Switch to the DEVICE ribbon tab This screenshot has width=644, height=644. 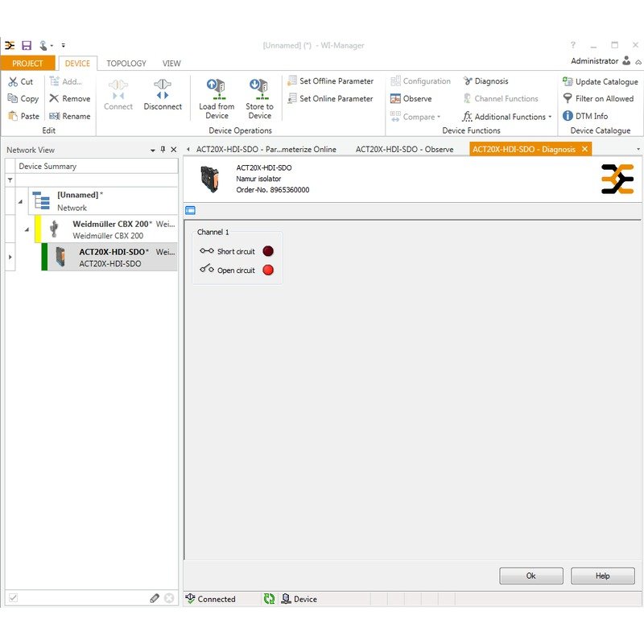pyautogui.click(x=77, y=64)
